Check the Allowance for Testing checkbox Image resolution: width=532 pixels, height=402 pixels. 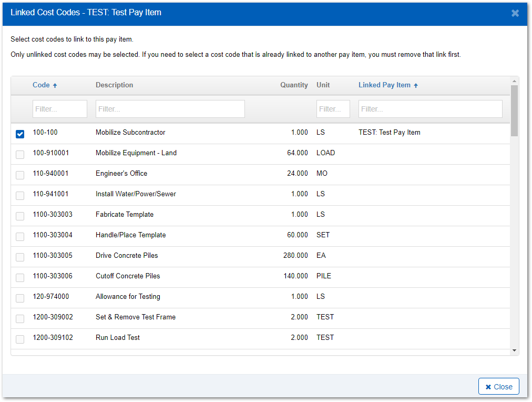[x=20, y=298]
